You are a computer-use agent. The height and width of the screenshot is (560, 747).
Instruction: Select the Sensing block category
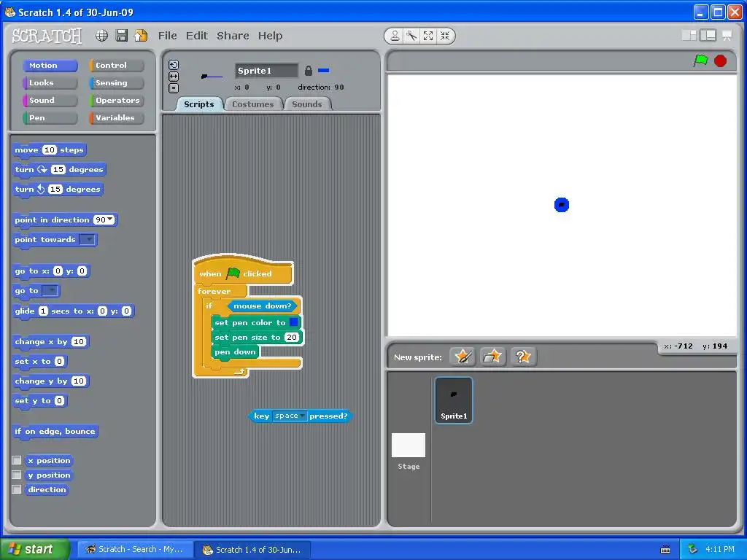[116, 83]
